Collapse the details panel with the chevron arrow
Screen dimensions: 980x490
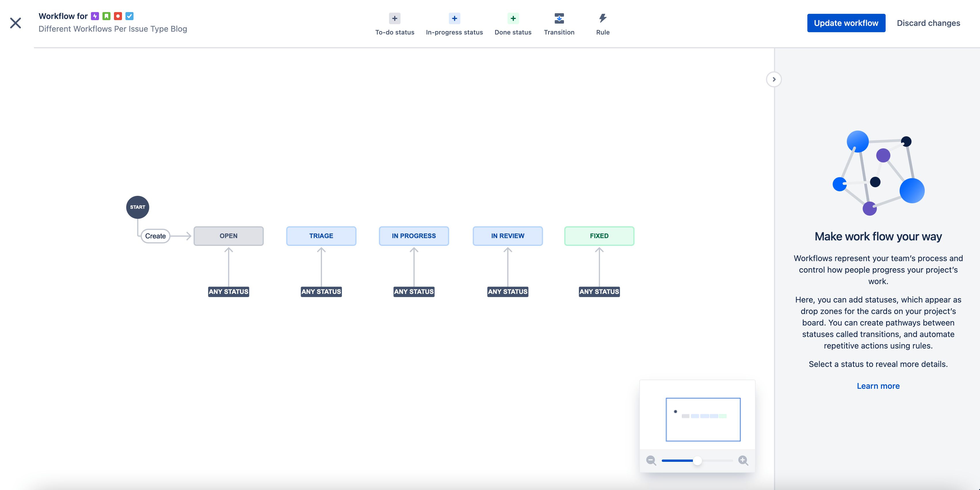coord(774,79)
